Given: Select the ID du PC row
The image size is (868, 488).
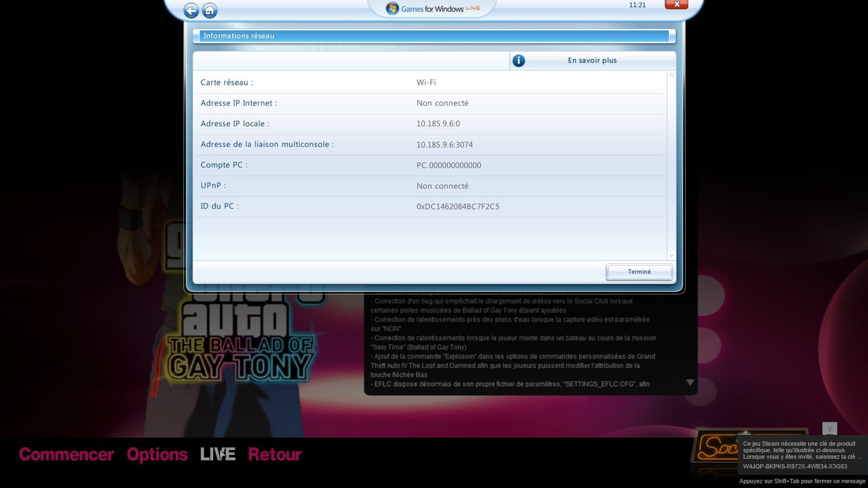Looking at the screenshot, I should click(x=429, y=207).
